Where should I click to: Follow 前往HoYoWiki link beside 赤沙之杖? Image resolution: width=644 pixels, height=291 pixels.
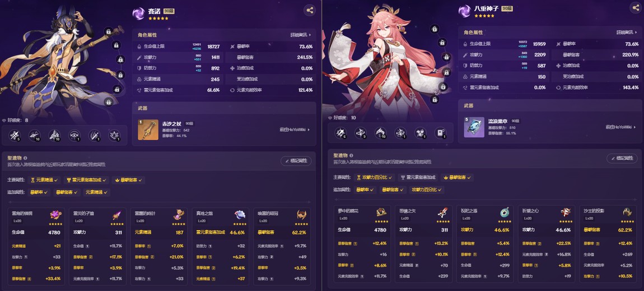pos(295,130)
